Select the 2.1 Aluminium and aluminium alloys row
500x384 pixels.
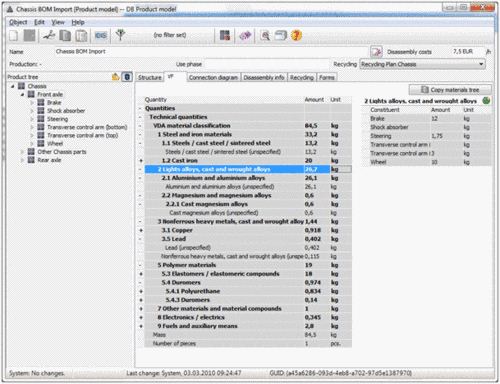tap(248, 178)
